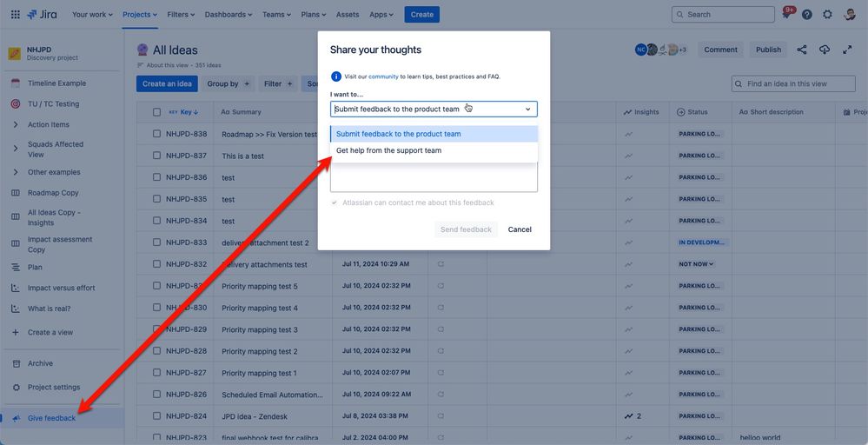Click the Cancel button in dialog
Viewport: 868px width, 445px height.
(x=520, y=229)
